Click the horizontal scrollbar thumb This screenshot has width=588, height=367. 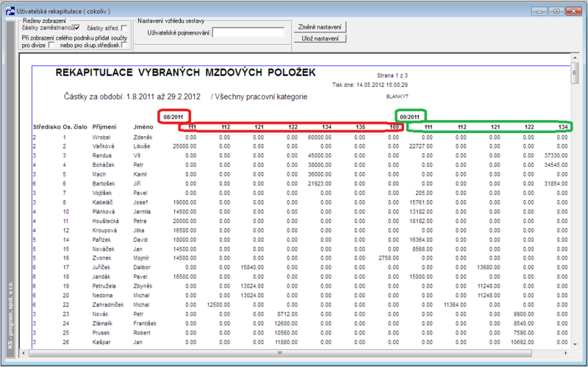280,353
